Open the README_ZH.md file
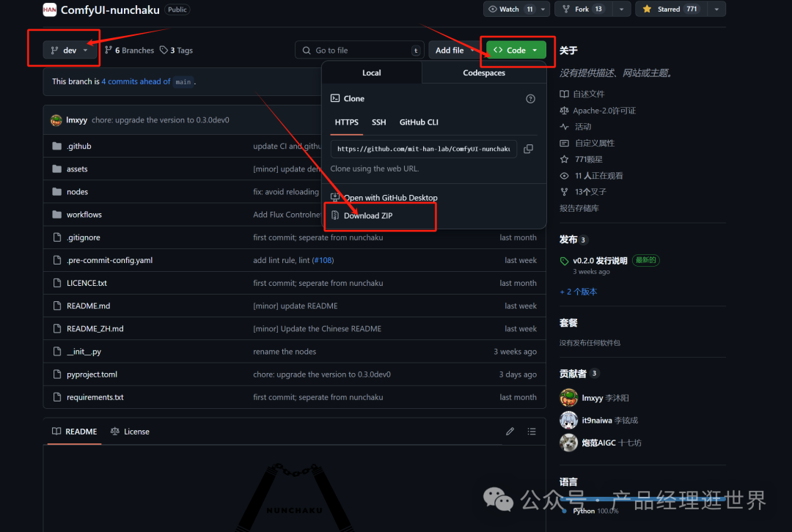The width and height of the screenshot is (792, 532). point(95,328)
